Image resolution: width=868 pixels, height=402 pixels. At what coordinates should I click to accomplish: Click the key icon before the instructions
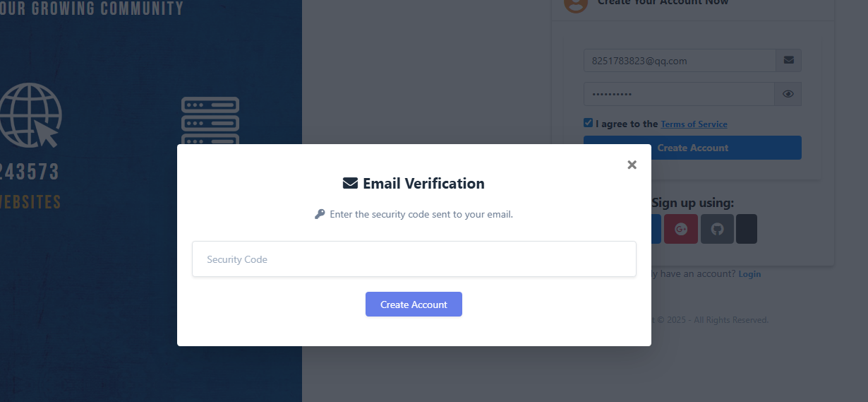pyautogui.click(x=320, y=214)
